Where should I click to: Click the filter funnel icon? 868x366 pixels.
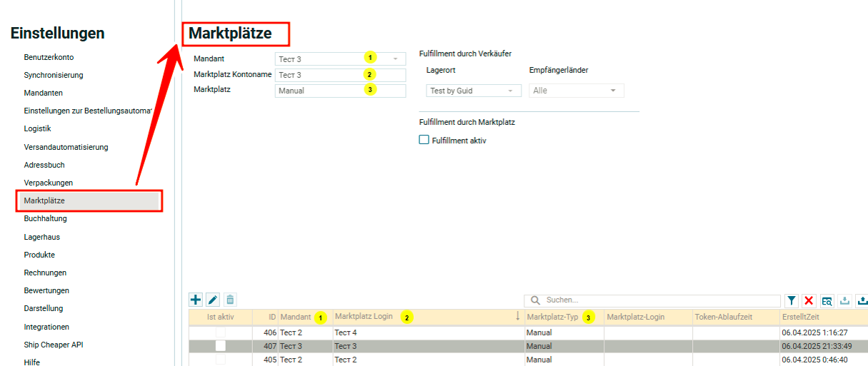[x=792, y=301]
